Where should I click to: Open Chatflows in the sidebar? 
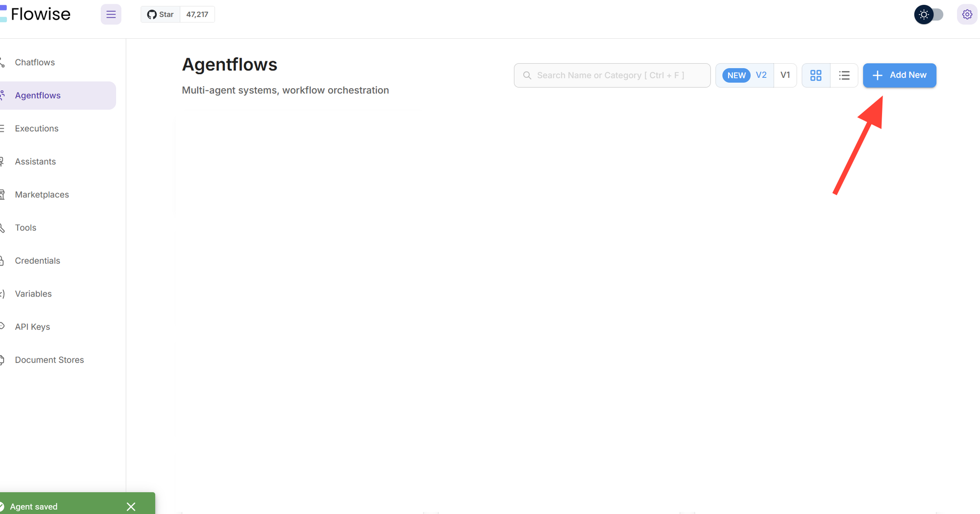pyautogui.click(x=35, y=62)
